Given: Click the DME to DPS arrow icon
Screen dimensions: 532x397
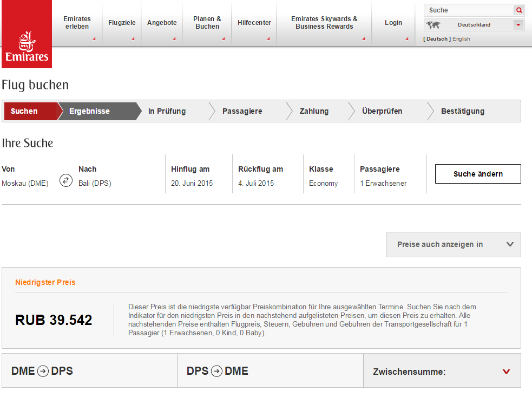Looking at the screenshot, I should [43, 371].
